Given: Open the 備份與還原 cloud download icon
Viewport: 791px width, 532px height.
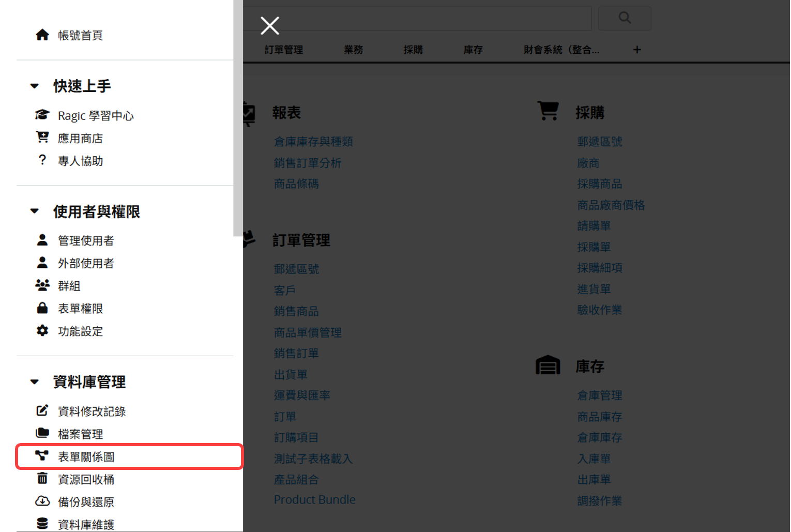Looking at the screenshot, I should click(42, 501).
